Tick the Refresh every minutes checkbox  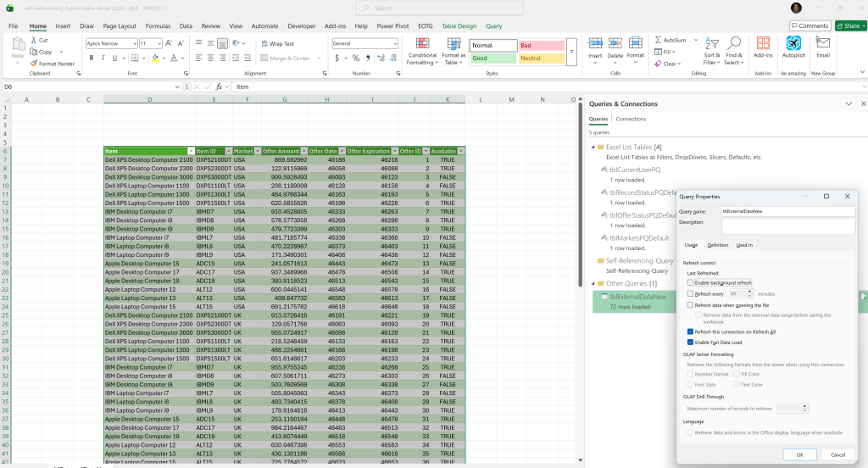coord(690,293)
